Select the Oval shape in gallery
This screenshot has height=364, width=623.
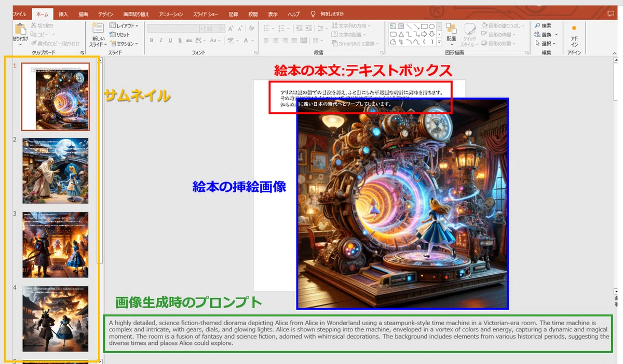tap(432, 26)
